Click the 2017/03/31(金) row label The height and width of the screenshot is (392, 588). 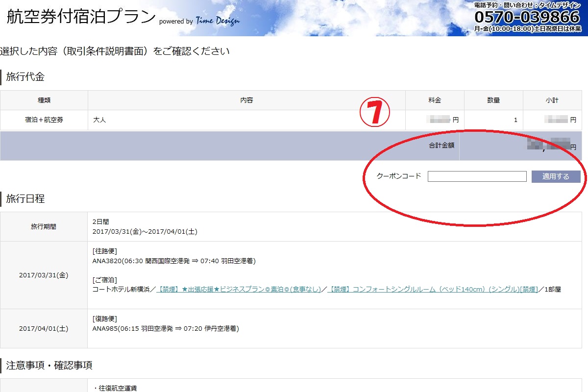(44, 275)
